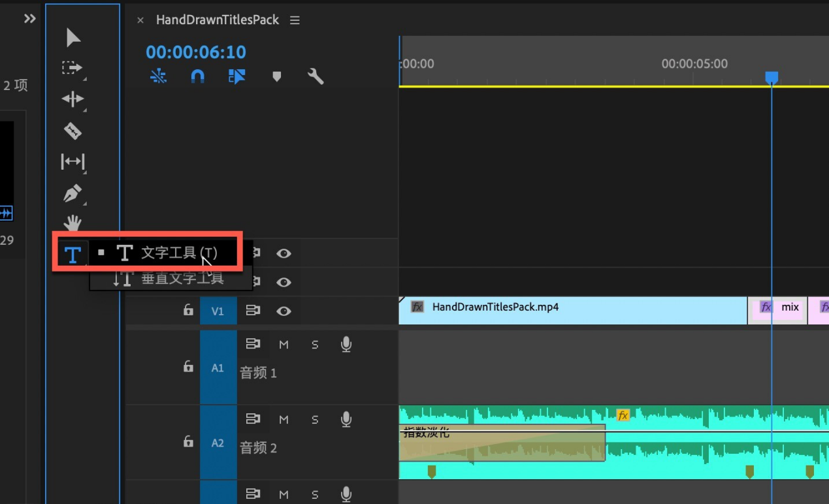
Task: Select the Selection arrow tool
Action: (x=73, y=38)
